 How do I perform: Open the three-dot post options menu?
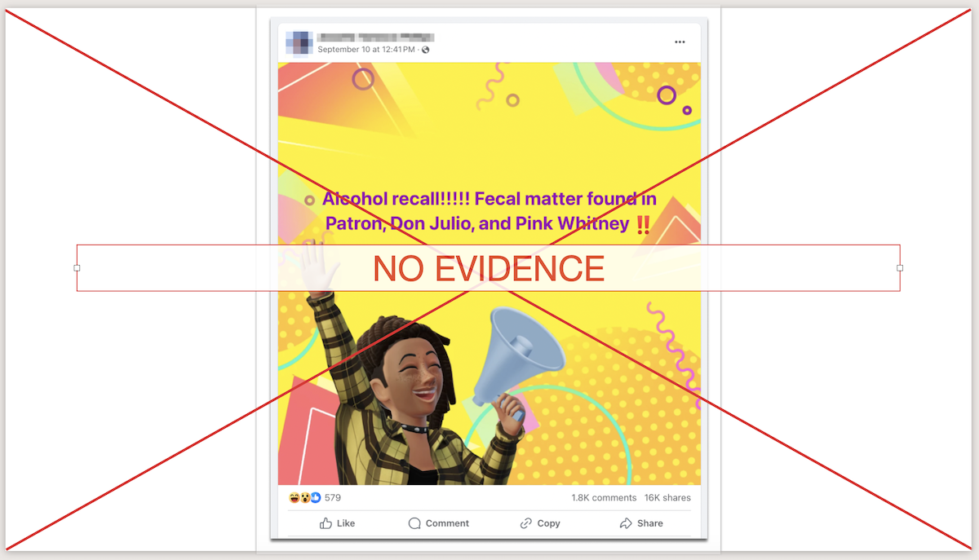[x=680, y=42]
